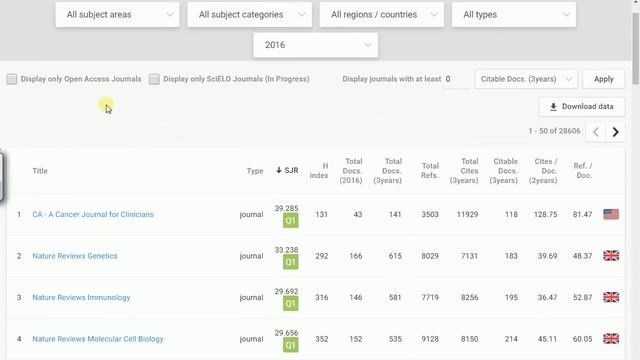Click total cites value 11929
Viewport: 640px width, 360px height.
click(467, 214)
